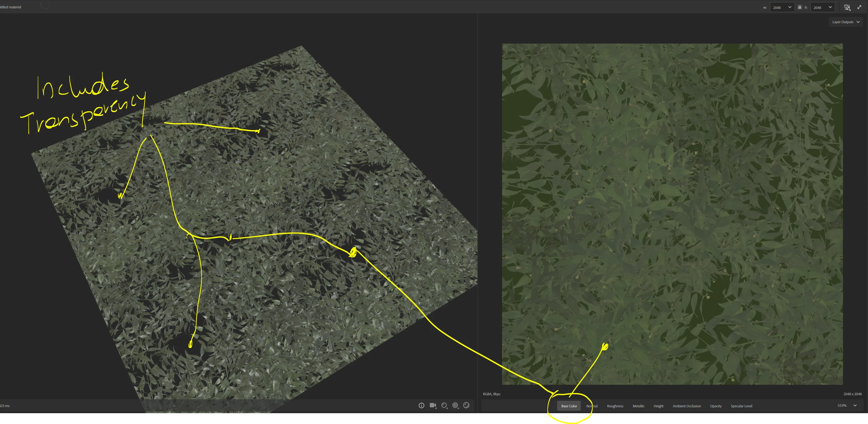Viewport: 868px width, 424px height.
Task: Open the environment lighting settings icon
Action: point(444,405)
